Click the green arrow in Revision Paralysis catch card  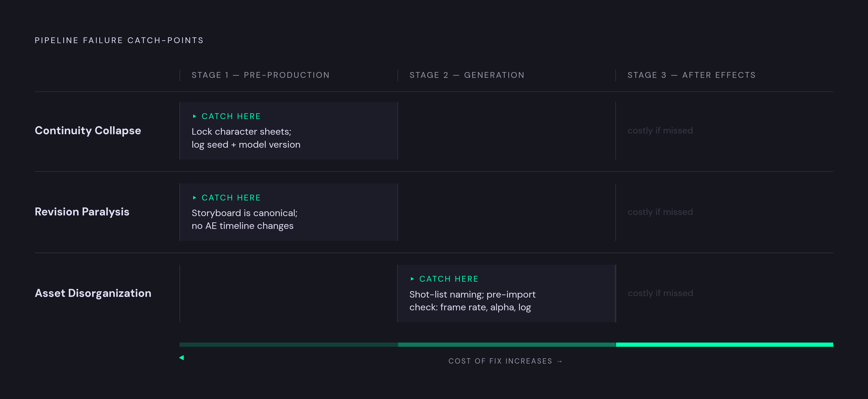click(x=194, y=198)
